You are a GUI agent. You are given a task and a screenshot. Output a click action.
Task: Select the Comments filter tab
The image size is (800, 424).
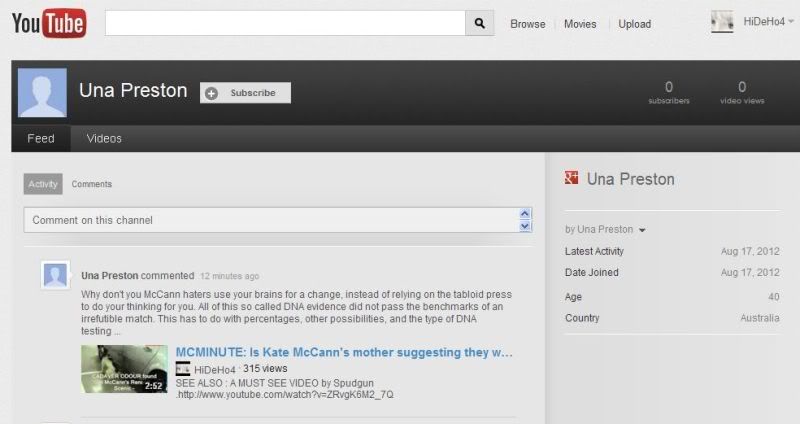coord(91,184)
